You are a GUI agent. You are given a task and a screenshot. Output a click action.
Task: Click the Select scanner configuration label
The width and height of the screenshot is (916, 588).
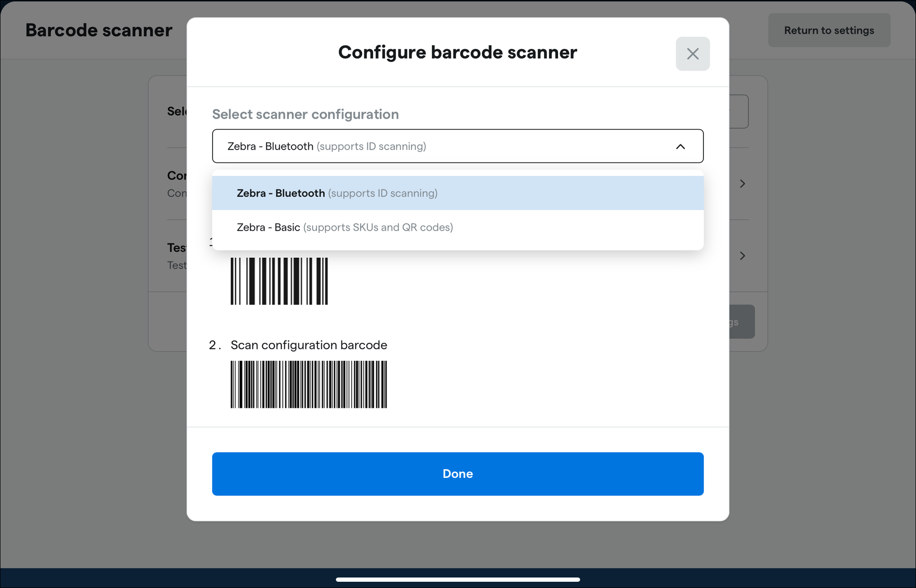(x=305, y=114)
